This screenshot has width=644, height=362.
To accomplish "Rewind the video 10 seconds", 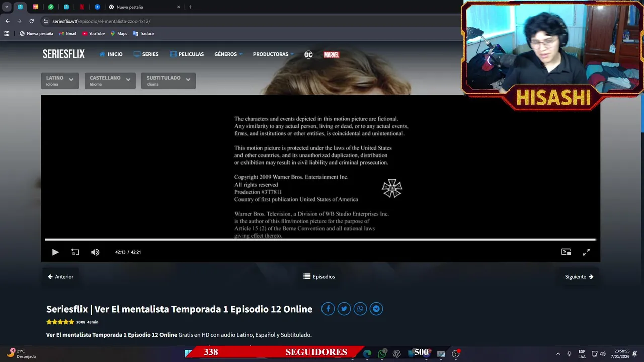I will (x=75, y=252).
